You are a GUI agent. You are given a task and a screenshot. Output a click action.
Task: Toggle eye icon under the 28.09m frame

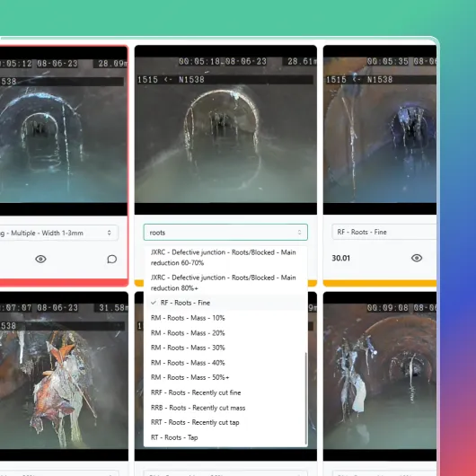(40, 259)
